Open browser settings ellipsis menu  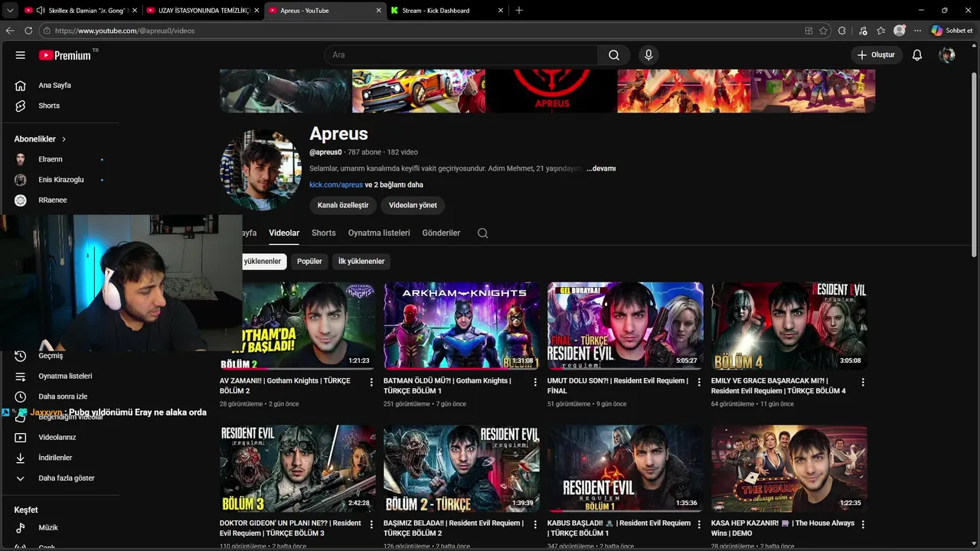coord(917,31)
